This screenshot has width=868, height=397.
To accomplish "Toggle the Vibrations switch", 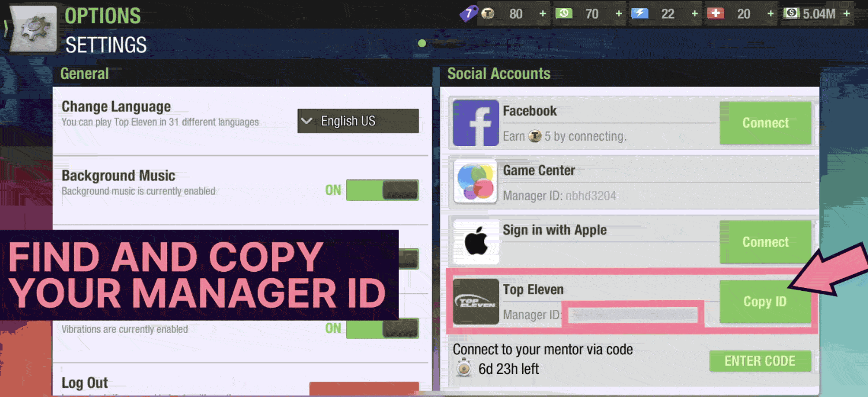I will 382,328.
